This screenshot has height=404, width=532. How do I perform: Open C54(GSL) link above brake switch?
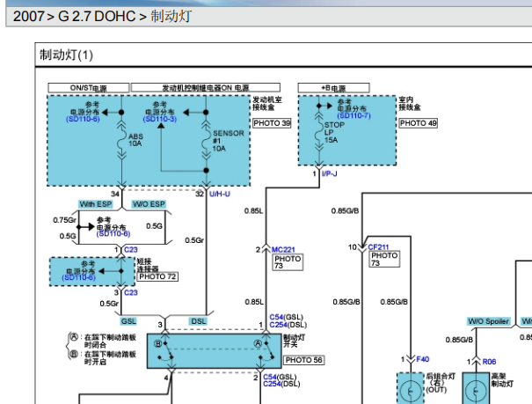point(287,317)
